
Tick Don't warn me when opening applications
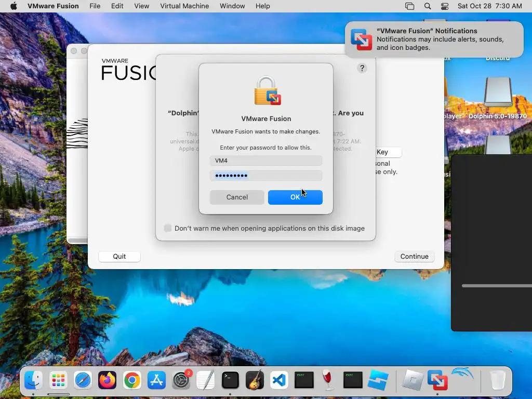168,228
